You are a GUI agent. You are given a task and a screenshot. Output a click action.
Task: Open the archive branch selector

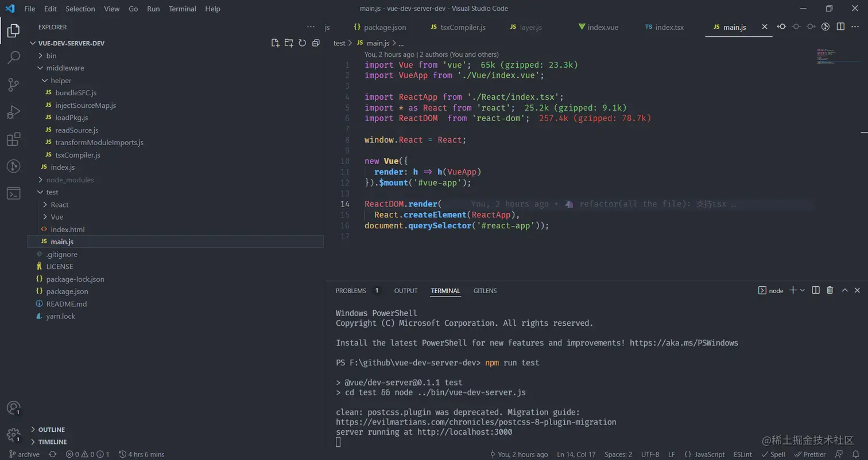point(24,454)
